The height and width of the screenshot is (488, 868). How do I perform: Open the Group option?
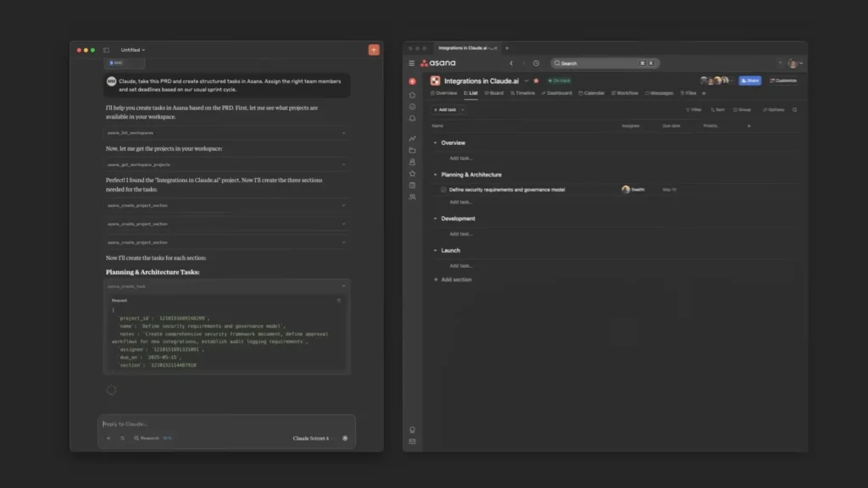pyautogui.click(x=743, y=109)
